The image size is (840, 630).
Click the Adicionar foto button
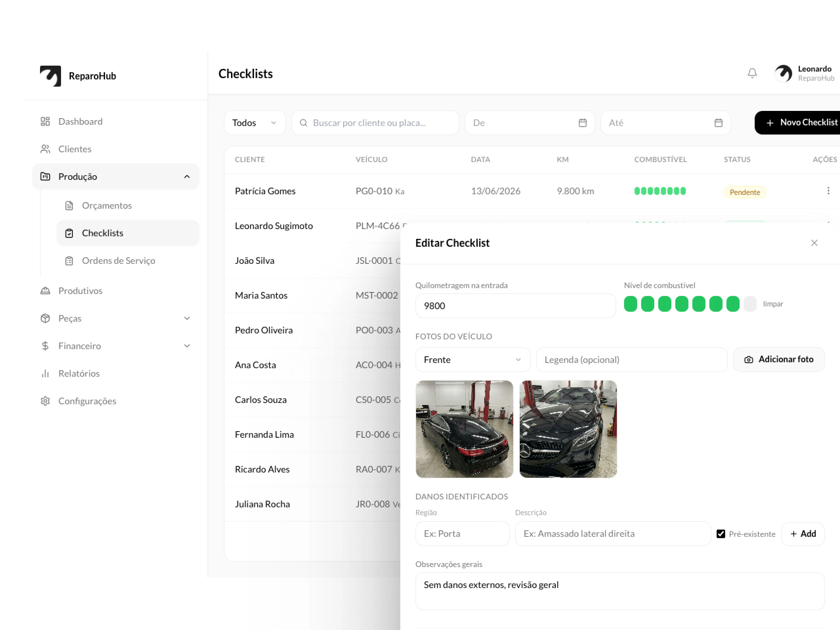click(x=779, y=360)
